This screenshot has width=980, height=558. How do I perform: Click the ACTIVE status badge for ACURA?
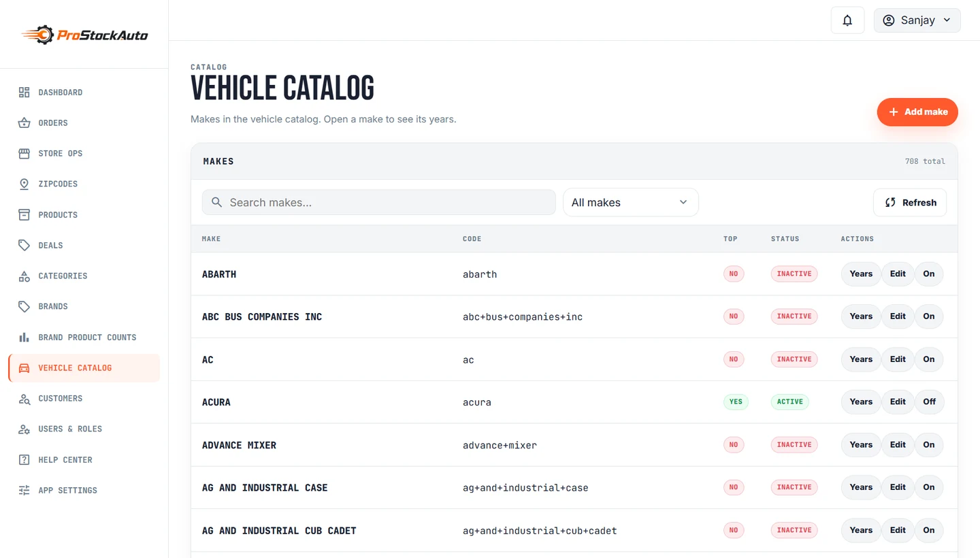coord(790,402)
